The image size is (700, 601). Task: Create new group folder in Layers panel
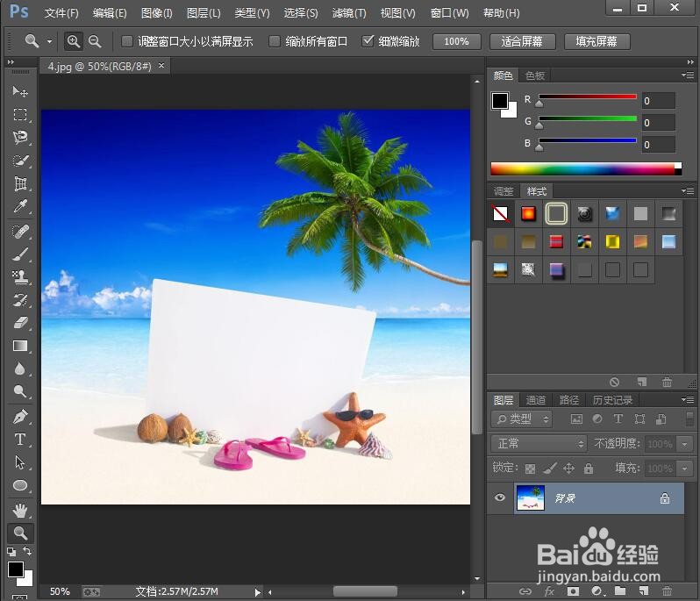(x=620, y=591)
